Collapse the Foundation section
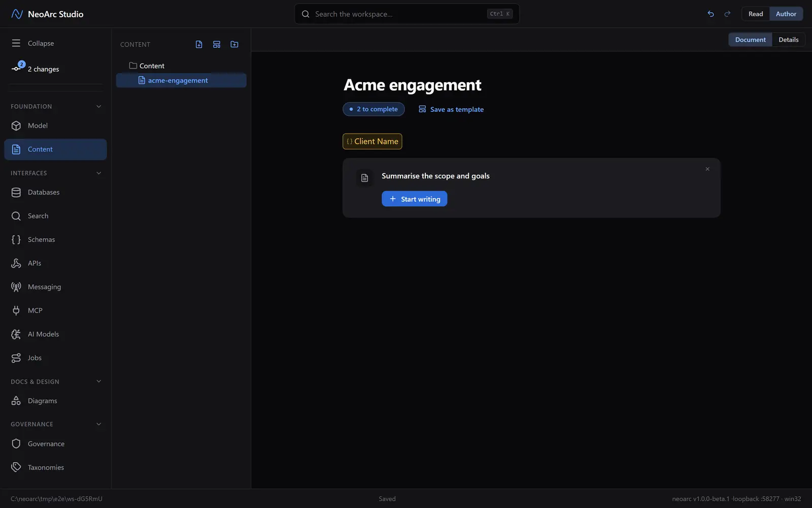812x508 pixels. click(99, 107)
